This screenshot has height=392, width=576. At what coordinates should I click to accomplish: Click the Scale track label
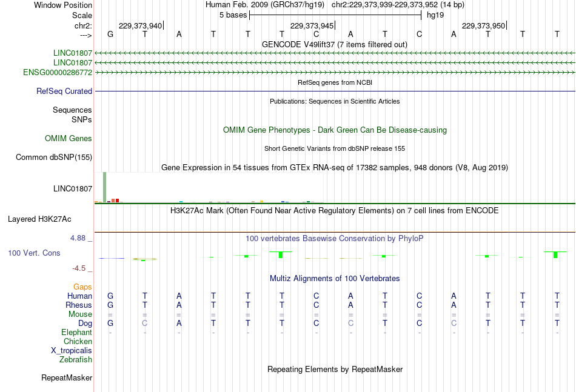point(82,15)
